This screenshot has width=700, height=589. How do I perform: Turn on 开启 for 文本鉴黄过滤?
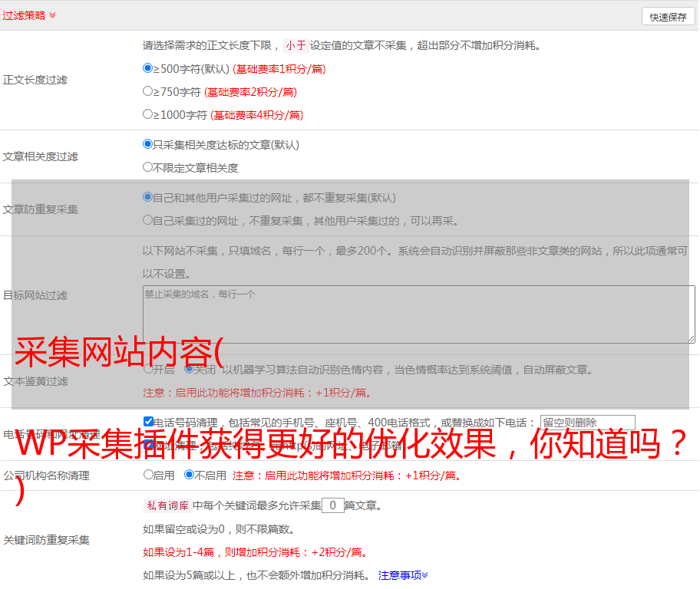(x=148, y=369)
